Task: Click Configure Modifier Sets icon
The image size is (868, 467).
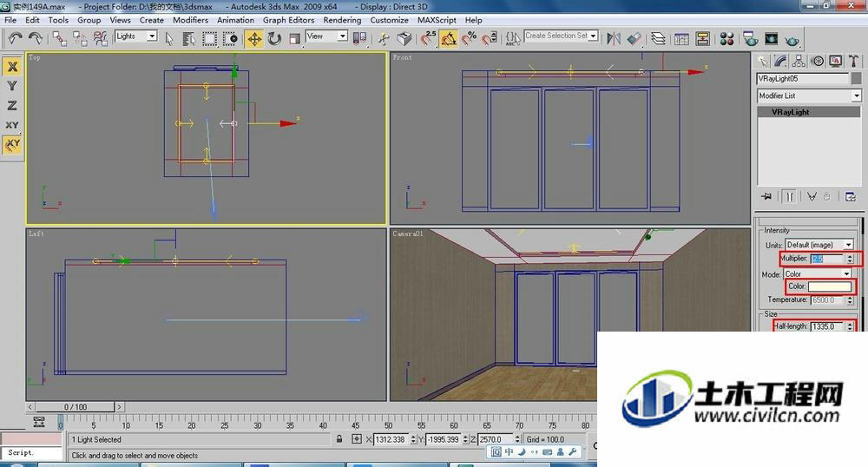Action: point(851,196)
